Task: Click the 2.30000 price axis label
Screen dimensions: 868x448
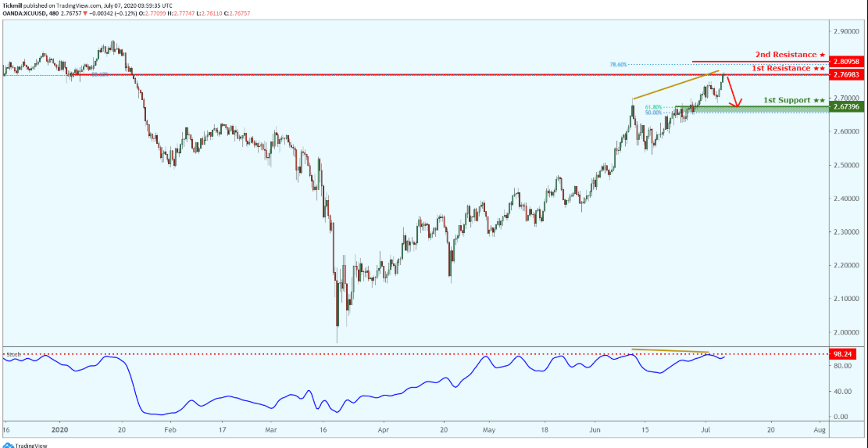Action: point(846,232)
